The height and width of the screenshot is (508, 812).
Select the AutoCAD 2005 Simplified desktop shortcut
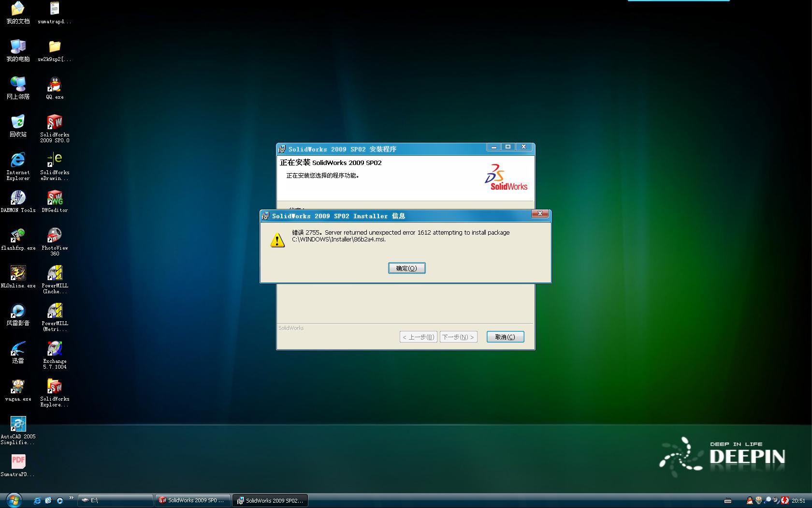(18, 431)
